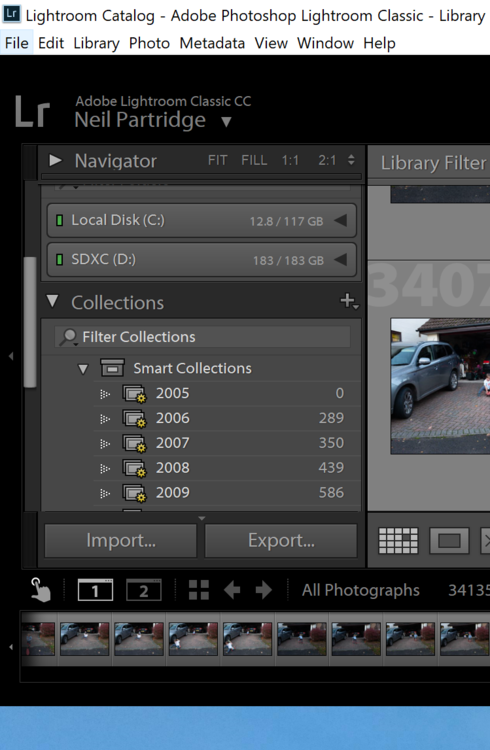Click the Collections plus add icon

coord(349,301)
